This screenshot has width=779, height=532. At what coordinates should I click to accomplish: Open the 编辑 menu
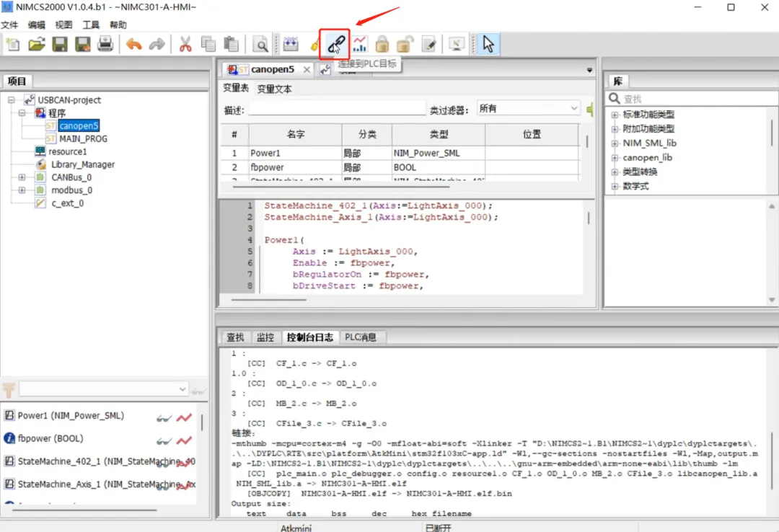[x=36, y=25]
